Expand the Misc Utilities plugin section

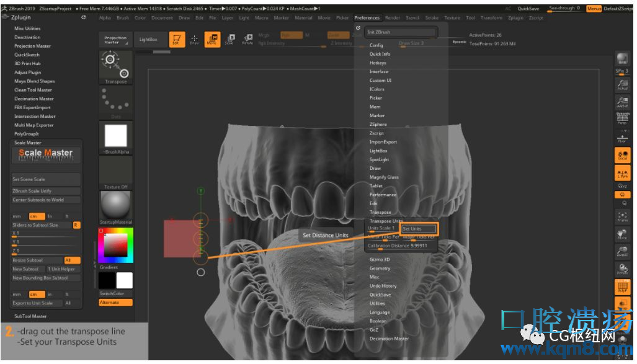[27, 29]
